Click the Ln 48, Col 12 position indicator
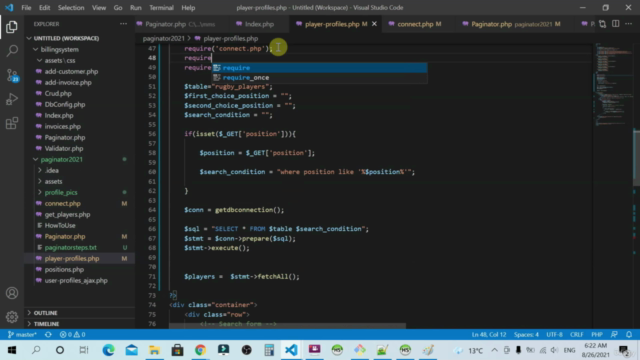Viewport: 640px width, 360px height. click(489, 335)
